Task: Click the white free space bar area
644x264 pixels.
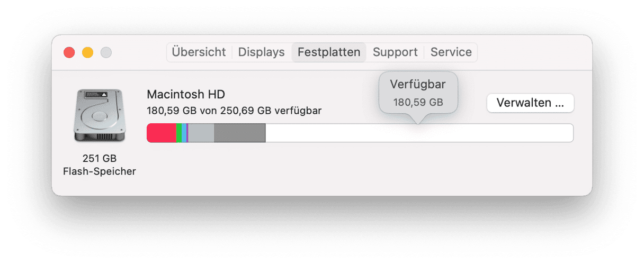Action: point(418,133)
